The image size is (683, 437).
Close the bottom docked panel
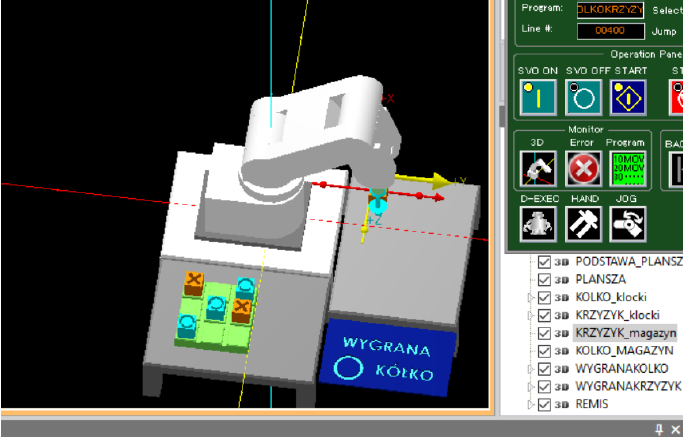tap(676, 430)
